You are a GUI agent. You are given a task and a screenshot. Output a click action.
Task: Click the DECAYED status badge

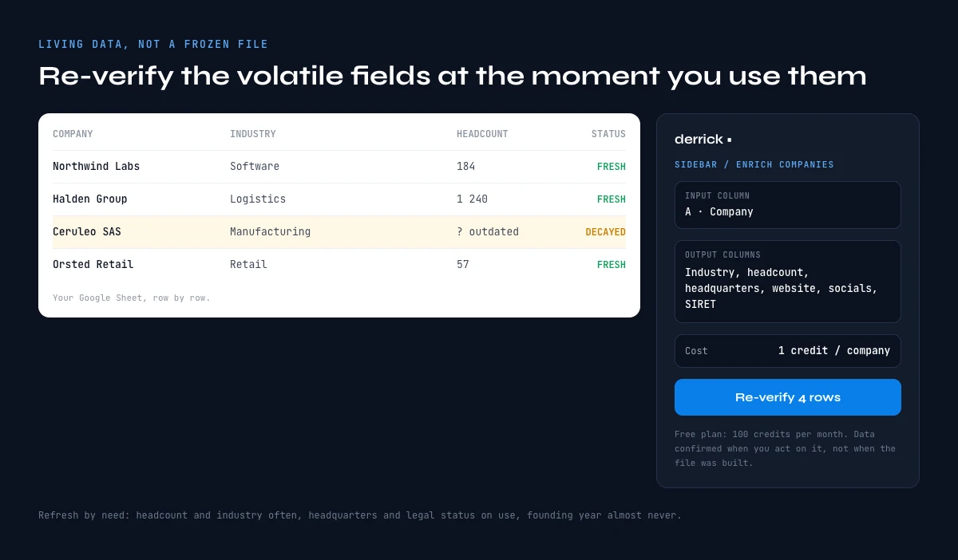point(606,232)
